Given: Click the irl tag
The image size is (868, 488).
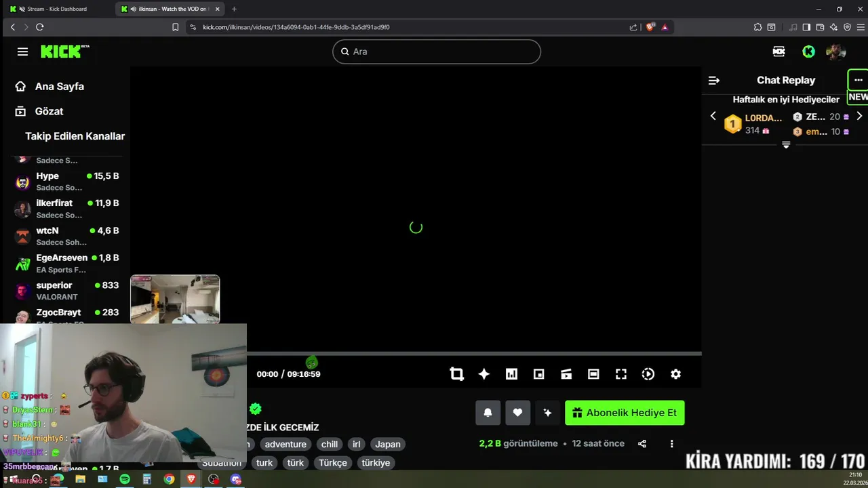Looking at the screenshot, I should pyautogui.click(x=357, y=445).
